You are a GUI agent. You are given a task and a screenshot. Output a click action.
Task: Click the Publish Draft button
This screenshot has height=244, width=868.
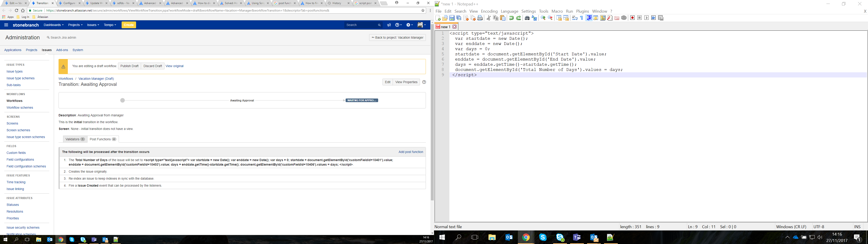[x=129, y=66]
